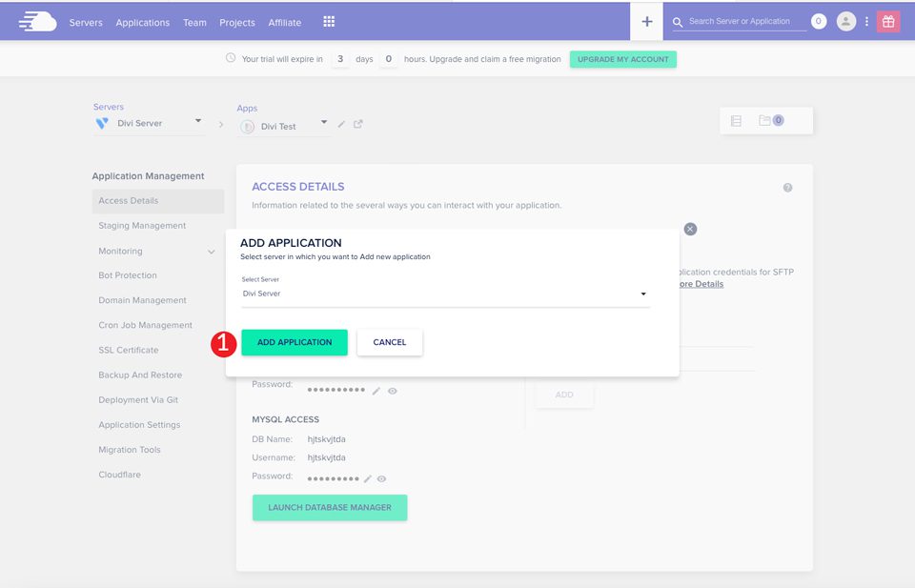Click the plus add icon in header
This screenshot has width=915, height=588.
point(646,21)
